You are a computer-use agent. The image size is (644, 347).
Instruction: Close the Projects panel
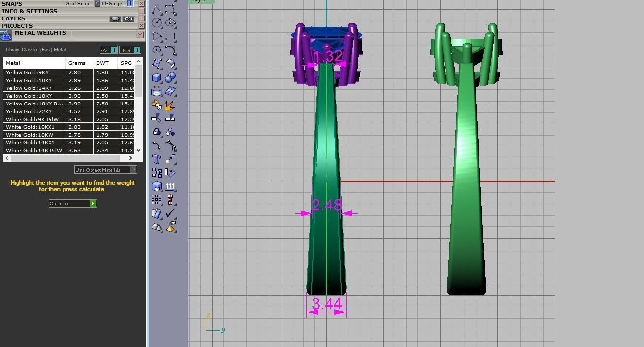[x=141, y=26]
